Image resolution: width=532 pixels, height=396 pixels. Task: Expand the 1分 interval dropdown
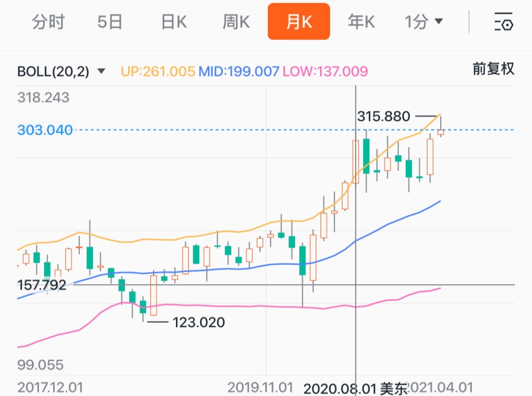pos(424,22)
